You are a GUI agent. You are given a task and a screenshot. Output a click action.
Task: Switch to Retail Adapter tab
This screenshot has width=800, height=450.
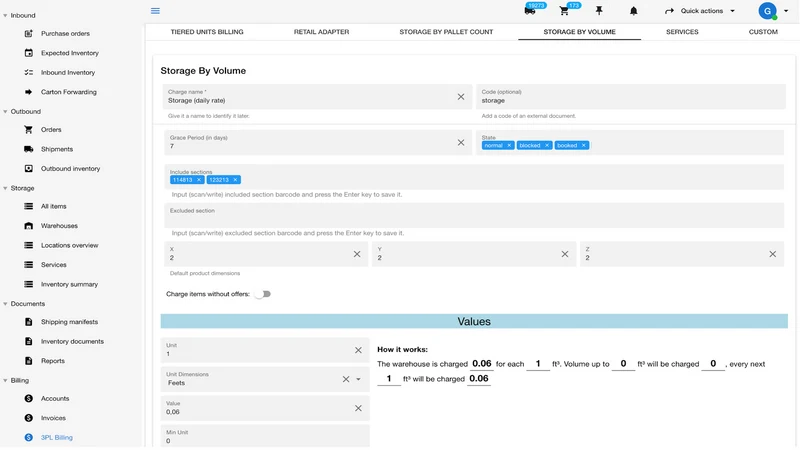pyautogui.click(x=321, y=32)
